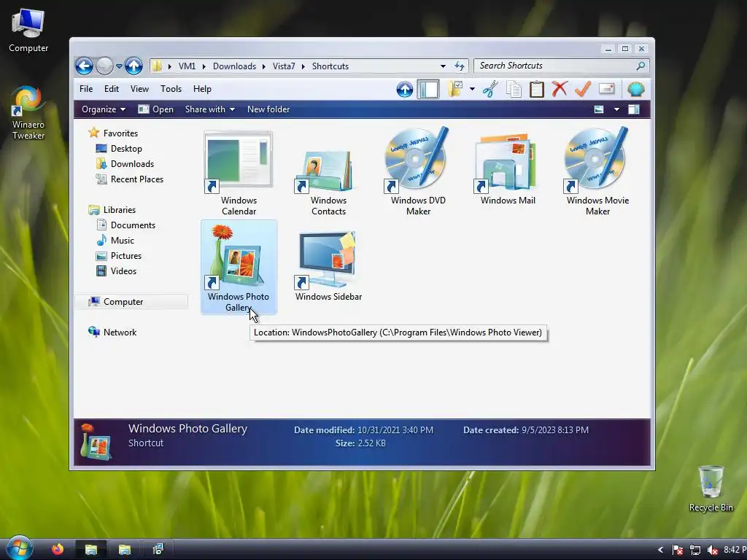
Task: Click the search magnifier icon
Action: pos(640,66)
